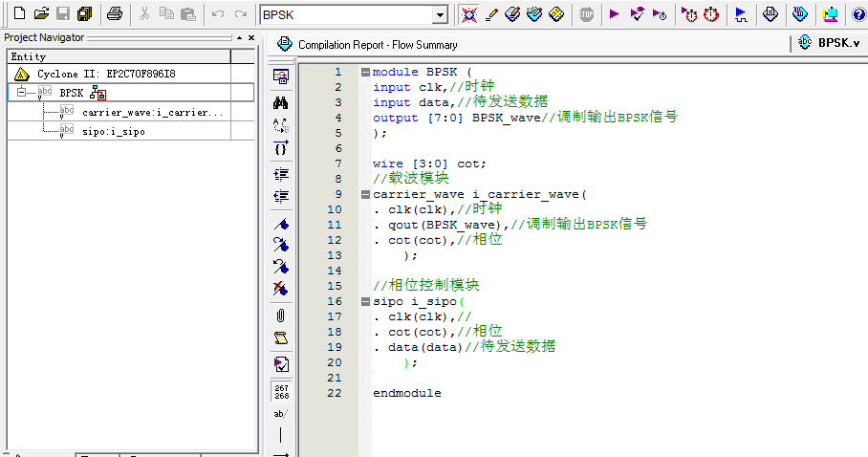Open the Help question mark icon

857,14
